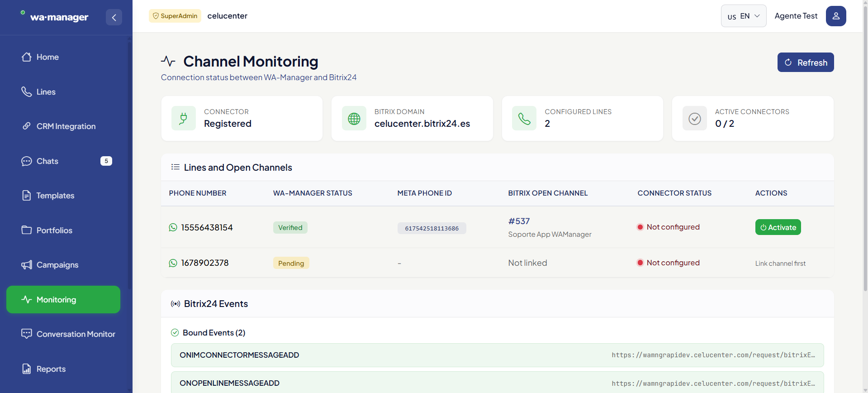Open the Home sidebar item
Screen dimensions: 868x393
point(63,57)
